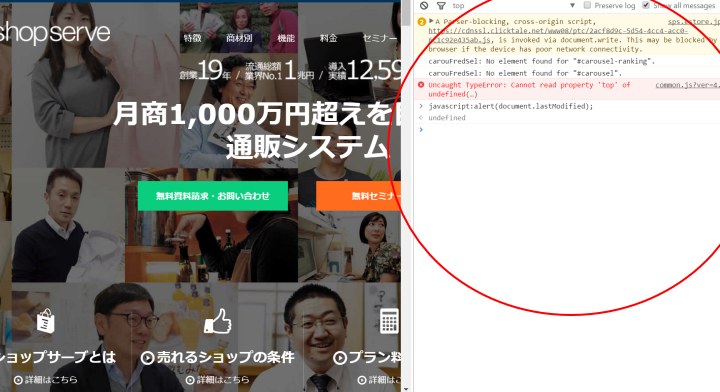Select the '#carousel-ranking' log line
720x392 pixels.
point(541,61)
